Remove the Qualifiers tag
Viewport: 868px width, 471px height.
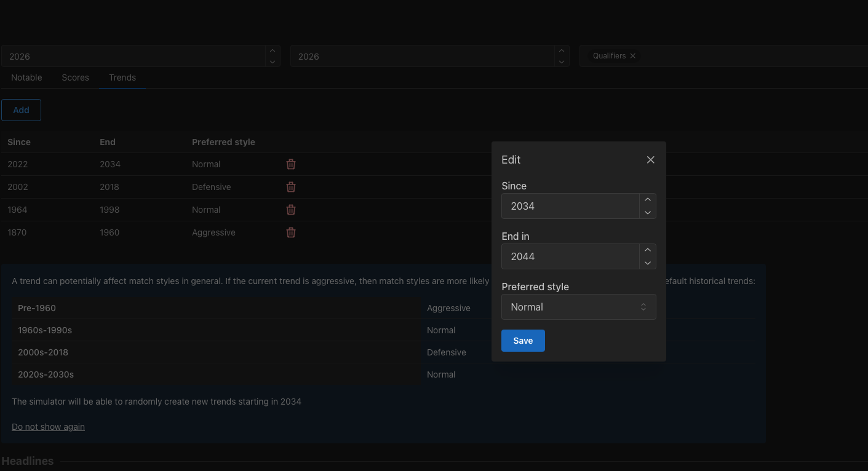632,56
